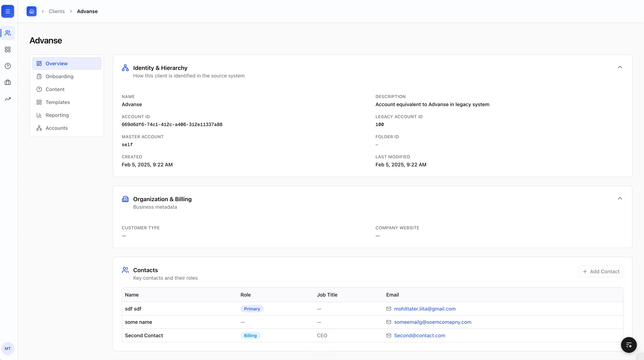Click the envelope icon beside Second@contact.com
The image size is (644, 360).
(x=388, y=336)
